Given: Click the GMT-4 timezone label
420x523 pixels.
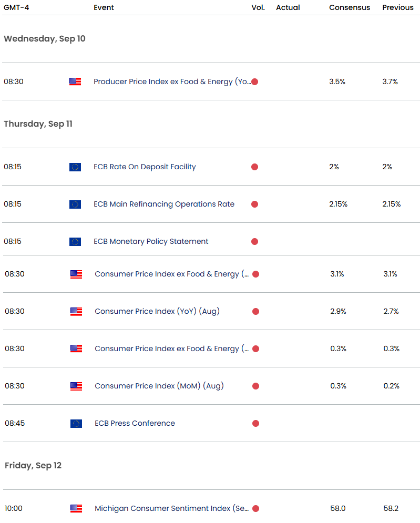Looking at the screenshot, I should (15, 7).
